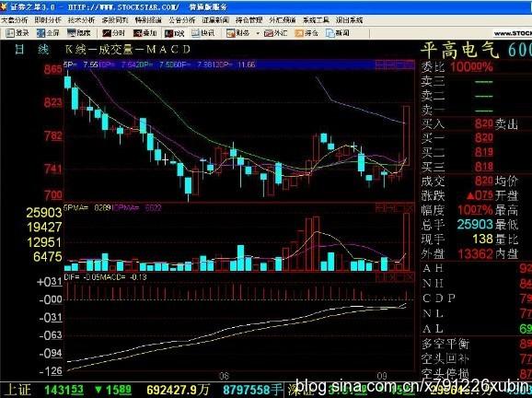Click the latest tall red candlestick
Screen dimensions: 532x398
click(406, 135)
